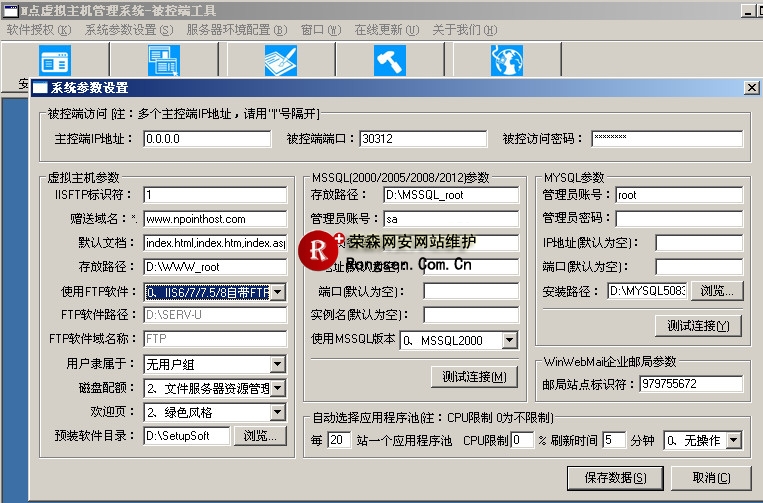
Task: Click the 保存数据 button
Action: (x=615, y=477)
